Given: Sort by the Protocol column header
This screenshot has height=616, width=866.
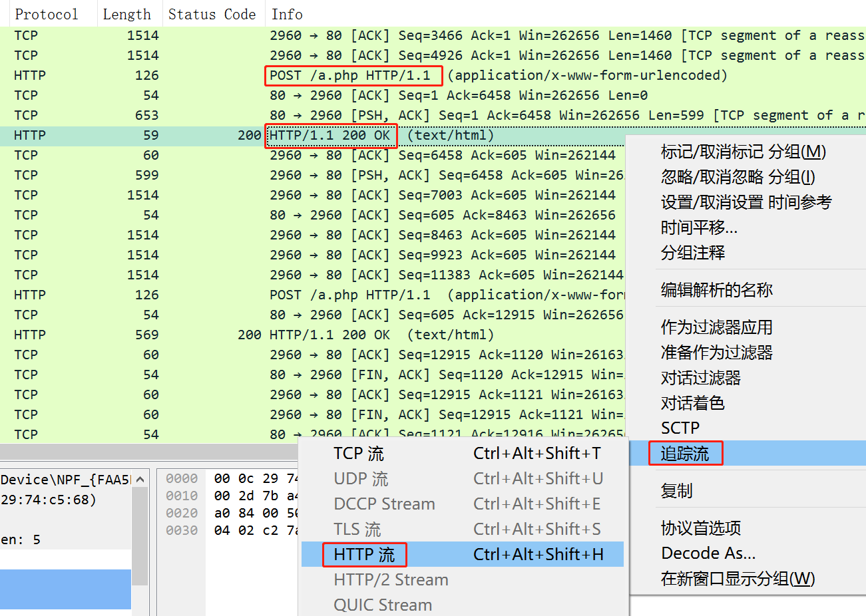Looking at the screenshot, I should coord(47,14).
